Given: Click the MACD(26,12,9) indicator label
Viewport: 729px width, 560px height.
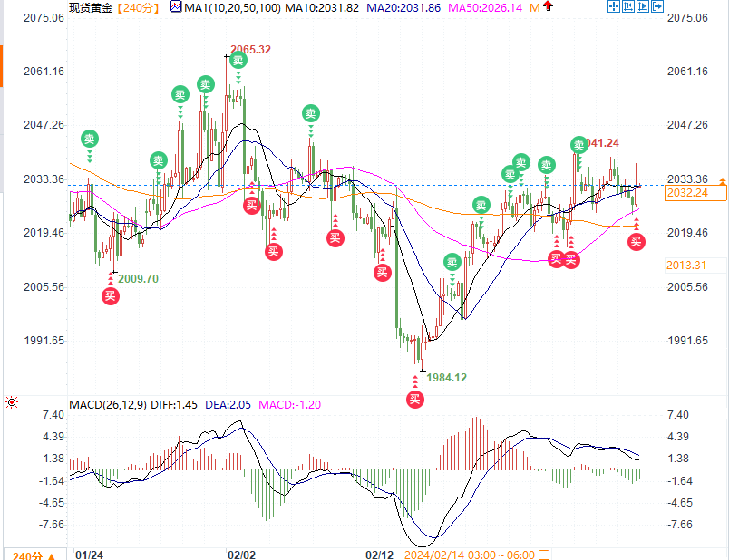Looking at the screenshot, I should 108,405.
